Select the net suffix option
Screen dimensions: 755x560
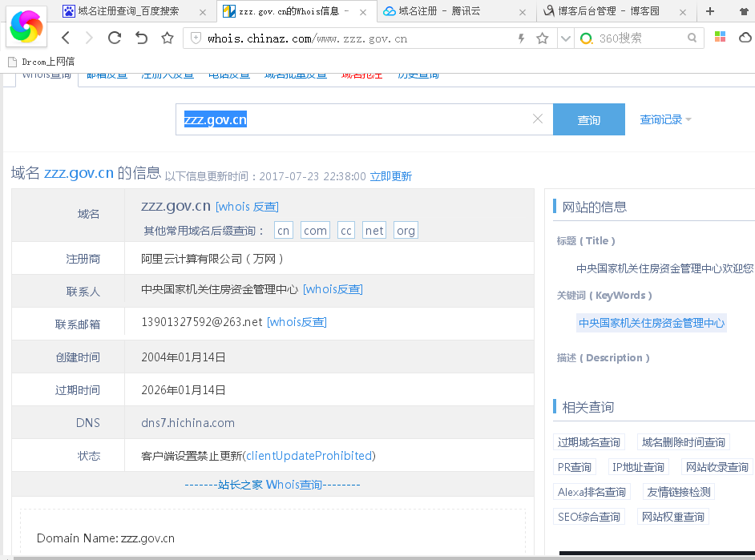pos(374,231)
